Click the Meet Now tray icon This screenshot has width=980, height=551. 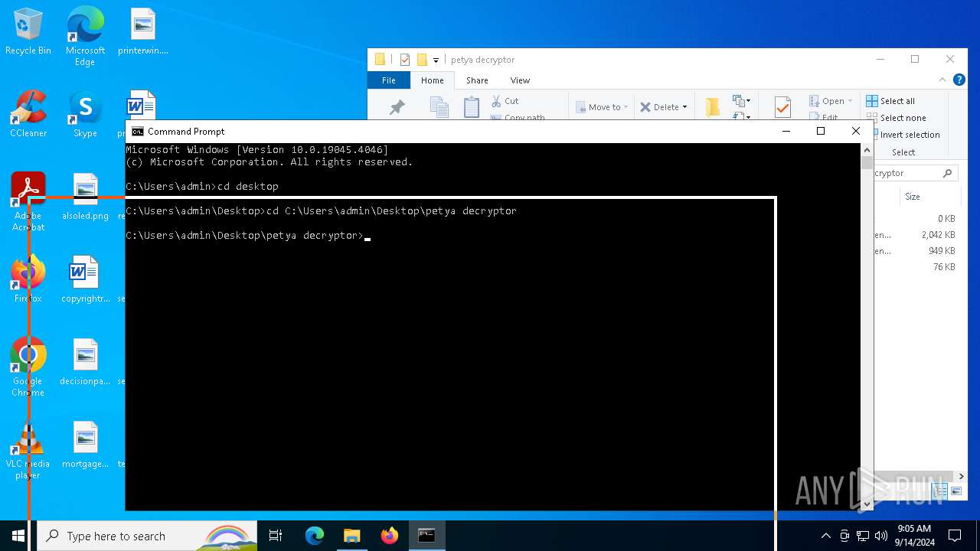(x=844, y=536)
